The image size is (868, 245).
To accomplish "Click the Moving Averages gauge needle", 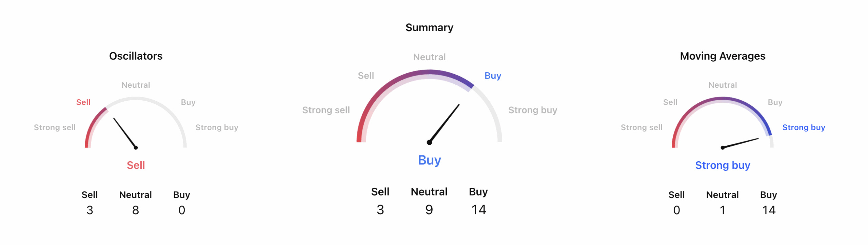I will pyautogui.click(x=741, y=143).
